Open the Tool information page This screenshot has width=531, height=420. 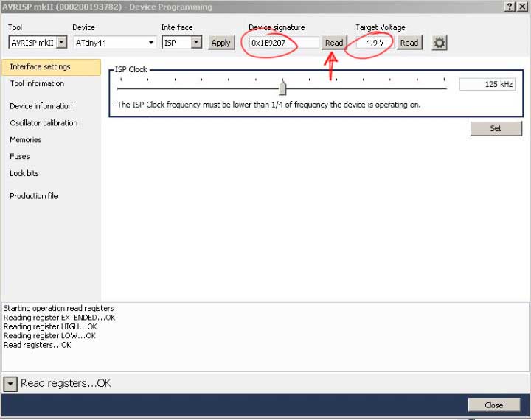tap(37, 83)
